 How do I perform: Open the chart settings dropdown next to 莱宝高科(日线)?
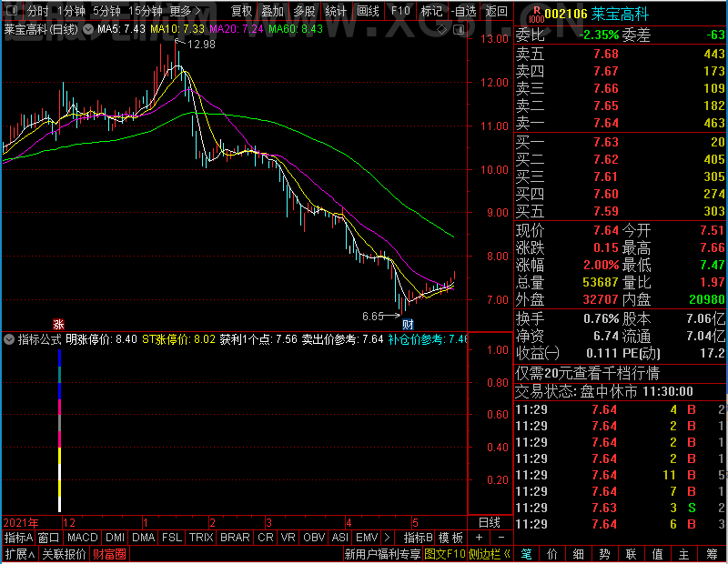[x=87, y=29]
